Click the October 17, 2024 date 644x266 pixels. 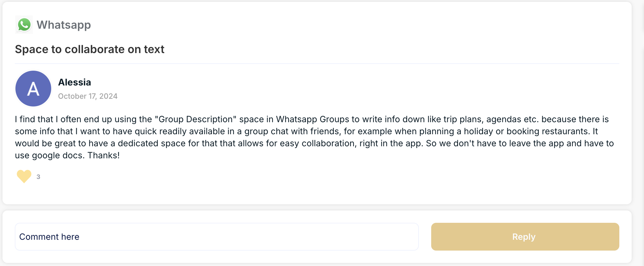click(x=88, y=96)
